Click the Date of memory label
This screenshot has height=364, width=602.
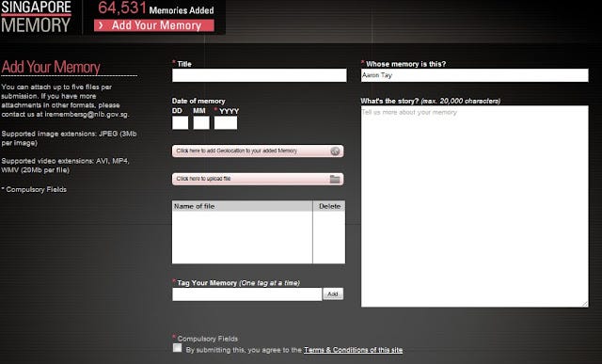click(x=198, y=101)
